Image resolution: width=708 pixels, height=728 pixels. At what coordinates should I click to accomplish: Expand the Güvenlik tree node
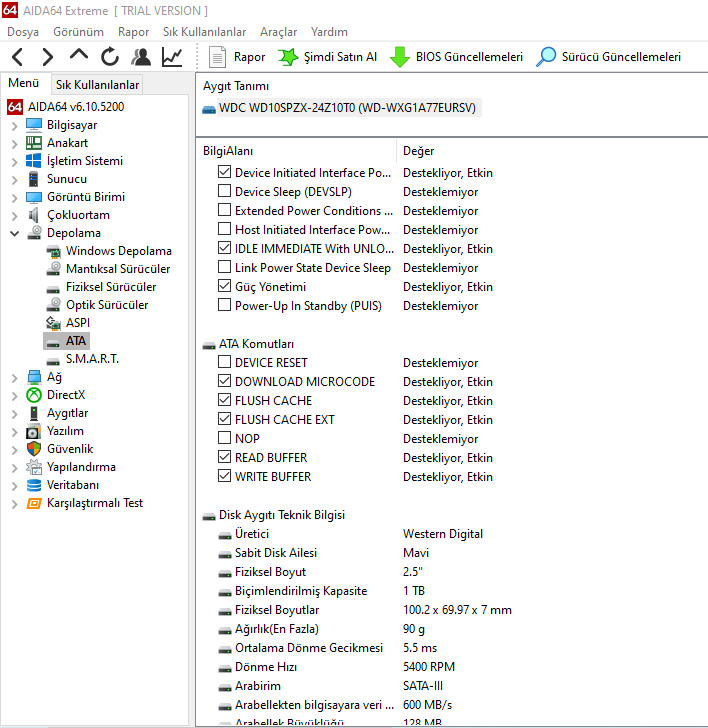pos(14,450)
